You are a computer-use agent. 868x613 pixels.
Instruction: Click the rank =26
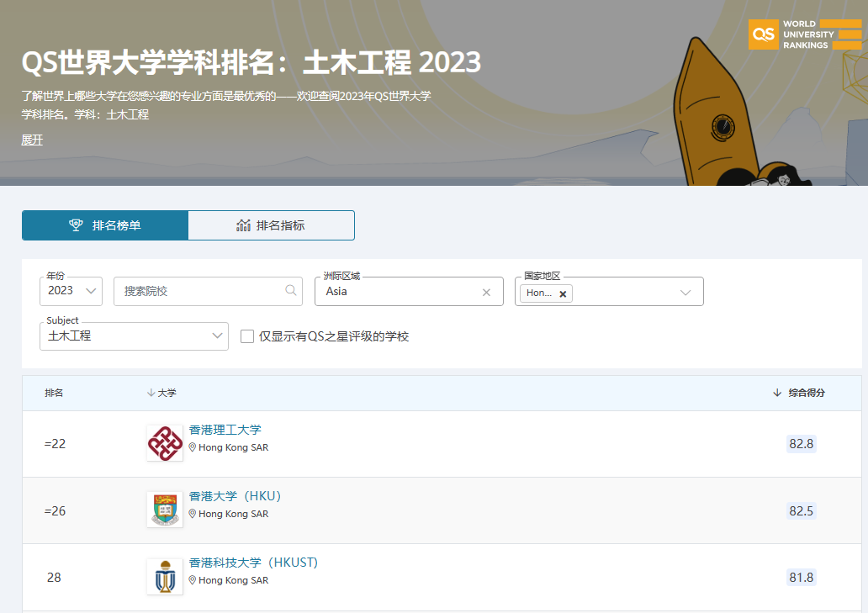click(x=55, y=510)
